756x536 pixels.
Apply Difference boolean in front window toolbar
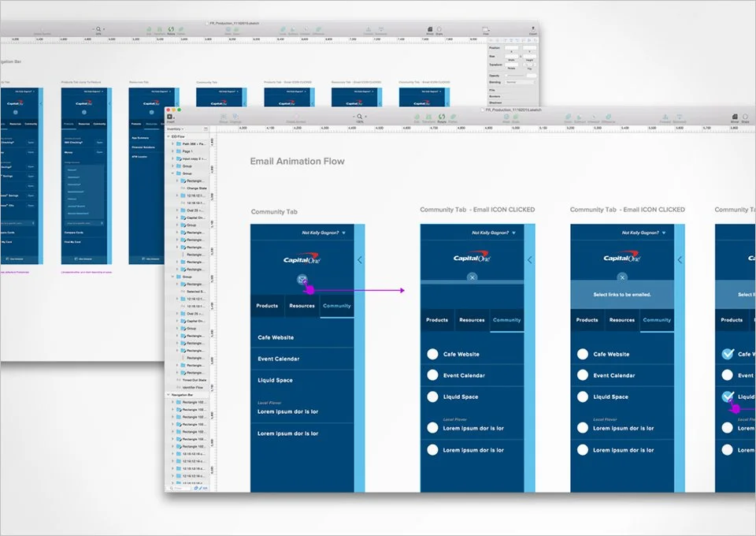point(609,117)
